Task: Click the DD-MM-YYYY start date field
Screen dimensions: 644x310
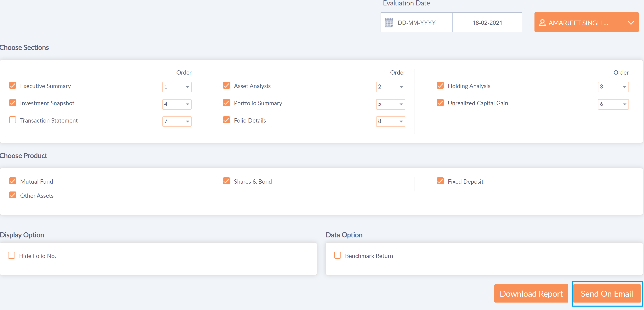Action: [416, 23]
